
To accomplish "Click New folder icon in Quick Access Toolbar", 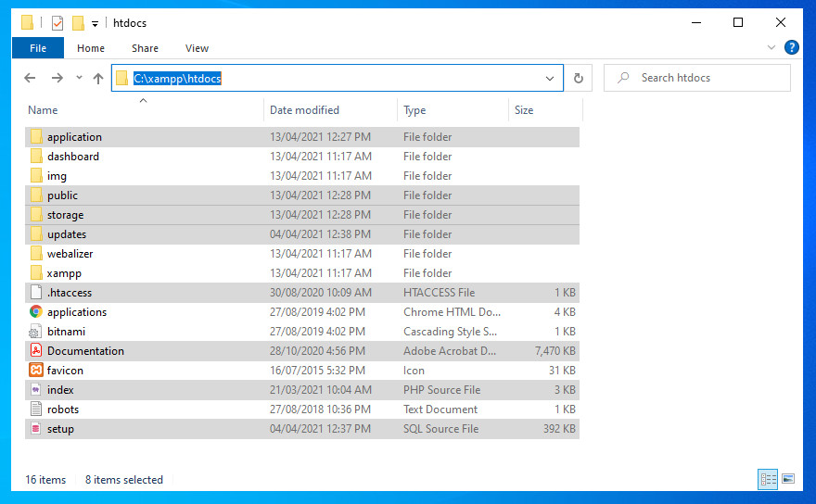I will pyautogui.click(x=78, y=23).
